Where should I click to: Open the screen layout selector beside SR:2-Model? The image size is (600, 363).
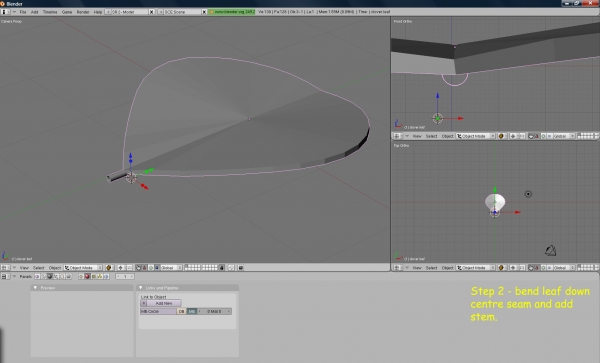coord(108,12)
